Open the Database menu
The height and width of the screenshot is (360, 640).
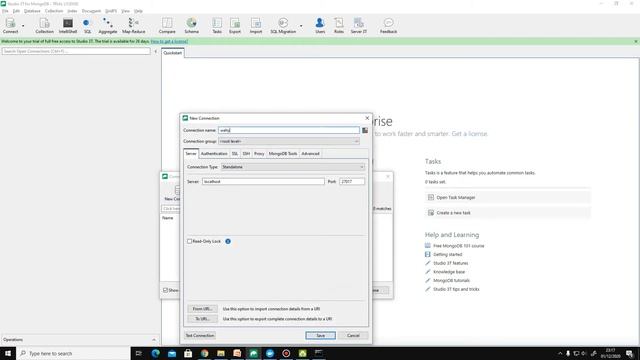[x=32, y=11]
